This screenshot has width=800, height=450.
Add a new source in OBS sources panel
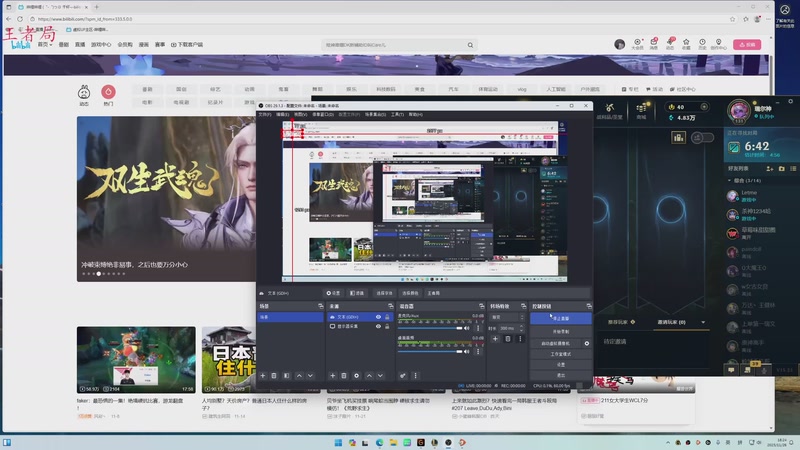(x=332, y=375)
